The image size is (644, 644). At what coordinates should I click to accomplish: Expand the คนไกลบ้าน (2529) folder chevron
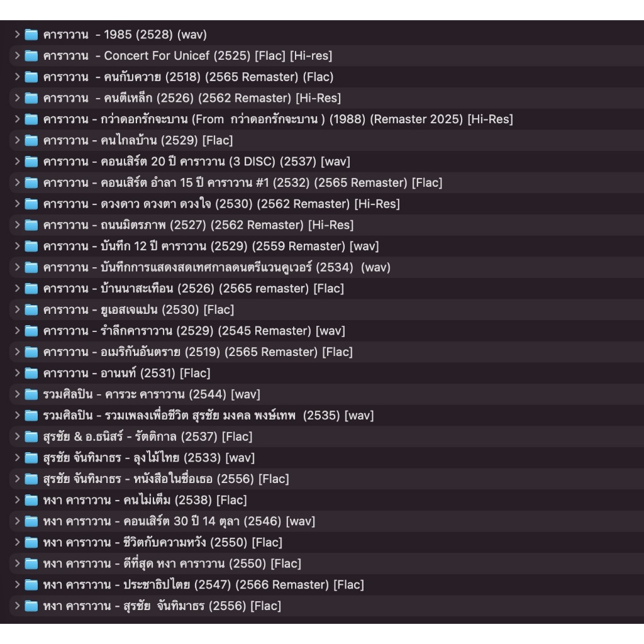[x=17, y=140]
